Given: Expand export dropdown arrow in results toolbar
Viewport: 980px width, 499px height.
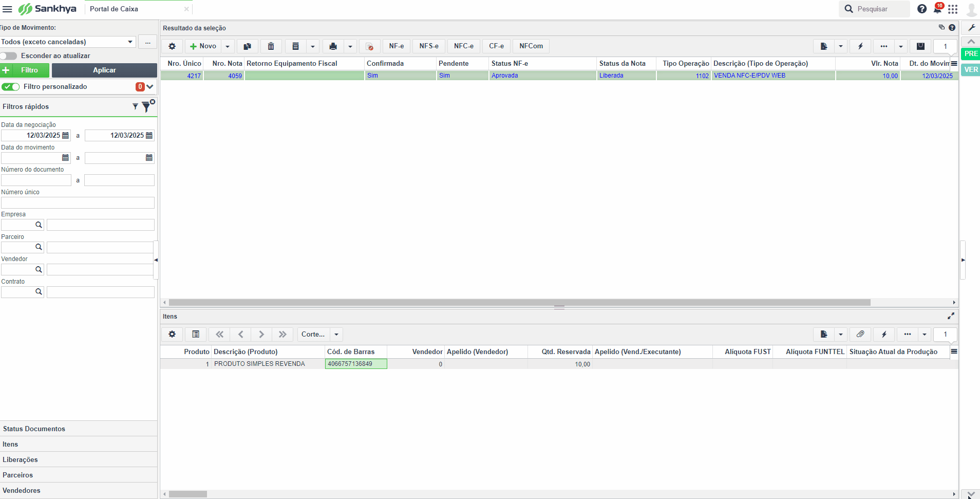Looking at the screenshot, I should (841, 46).
